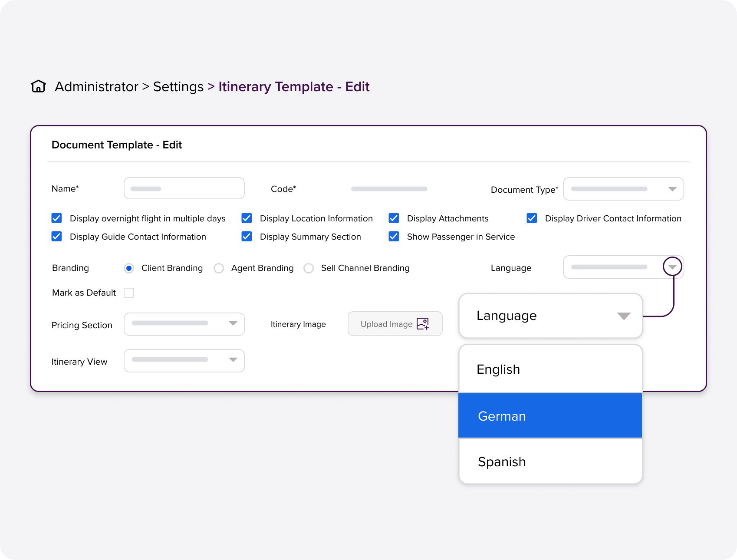Expand the Pricing Section dropdown

coord(184,324)
